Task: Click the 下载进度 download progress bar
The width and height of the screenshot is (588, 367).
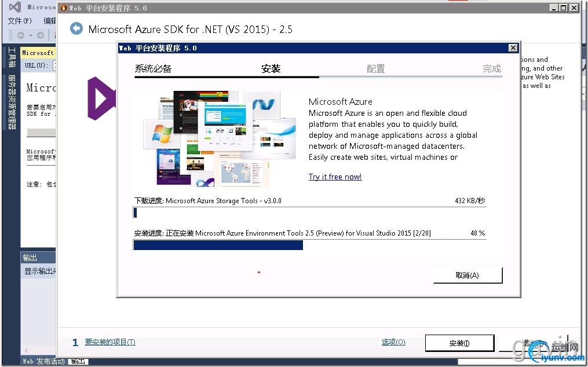Action: point(310,212)
